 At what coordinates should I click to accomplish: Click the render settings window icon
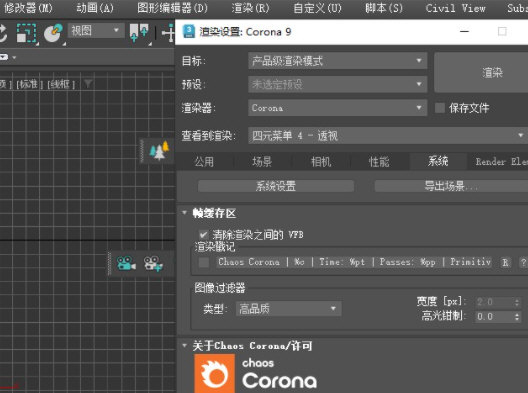[x=189, y=32]
